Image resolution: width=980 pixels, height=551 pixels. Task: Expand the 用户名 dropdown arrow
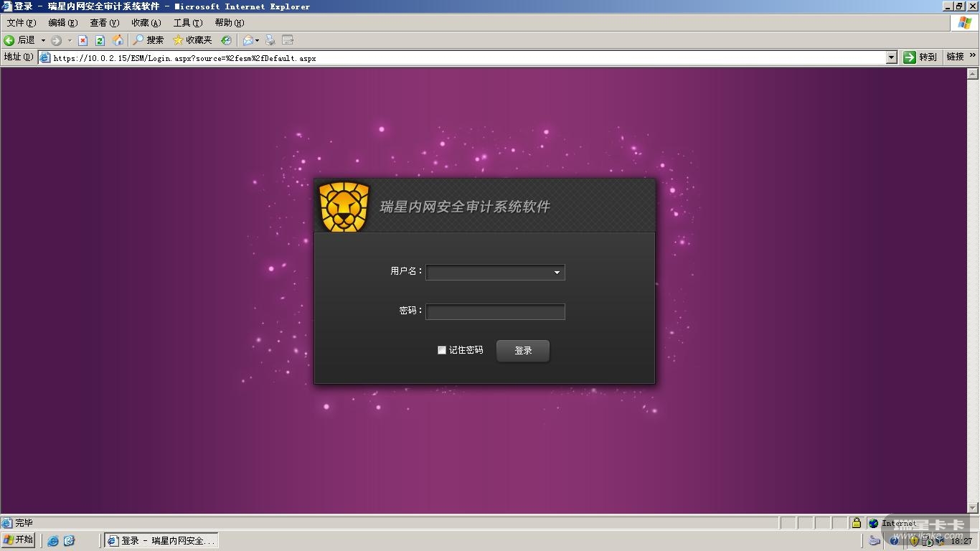[557, 273]
